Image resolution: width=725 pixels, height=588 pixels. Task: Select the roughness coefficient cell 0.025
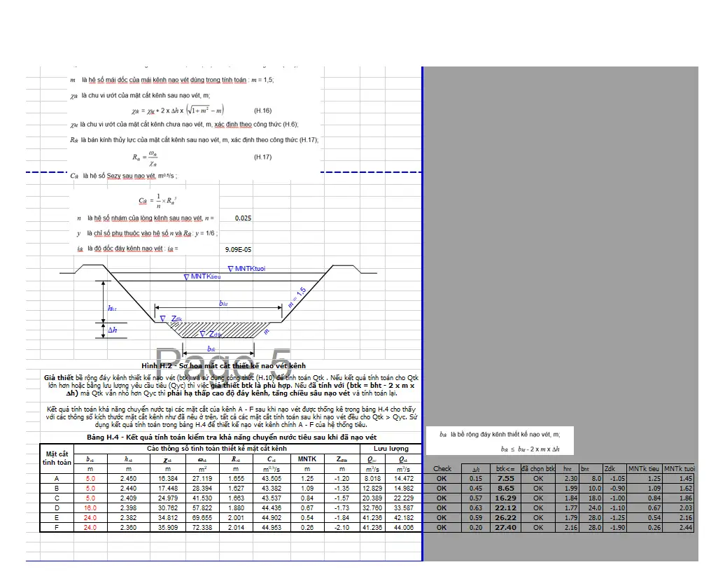(x=243, y=218)
